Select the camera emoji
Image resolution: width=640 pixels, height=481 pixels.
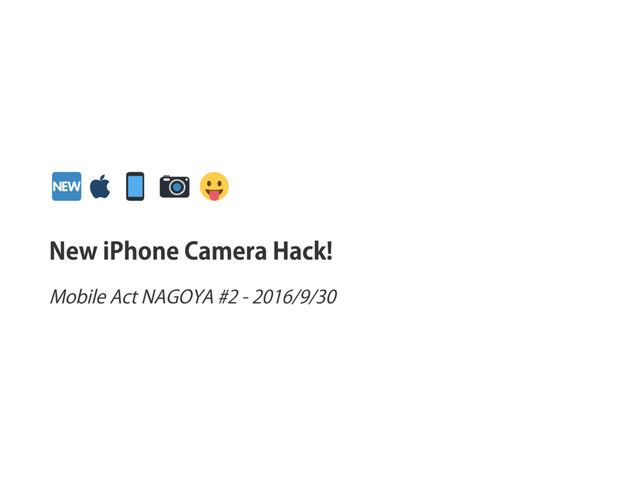(x=175, y=187)
